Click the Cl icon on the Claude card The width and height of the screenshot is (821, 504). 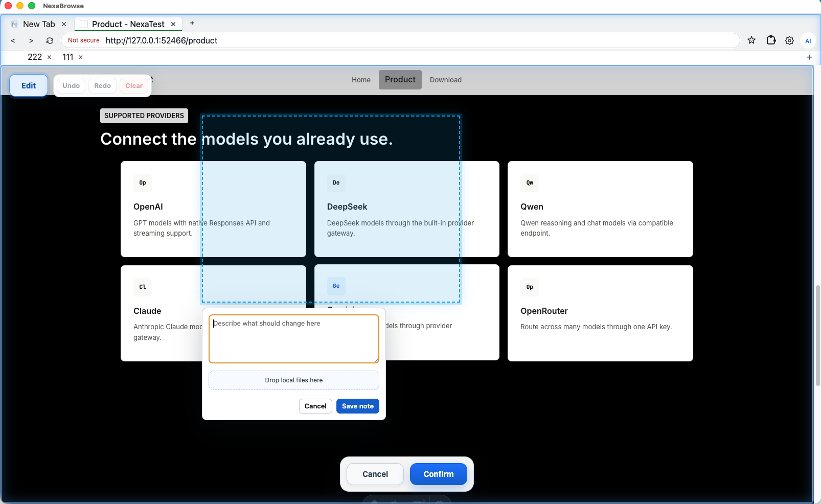[143, 287]
